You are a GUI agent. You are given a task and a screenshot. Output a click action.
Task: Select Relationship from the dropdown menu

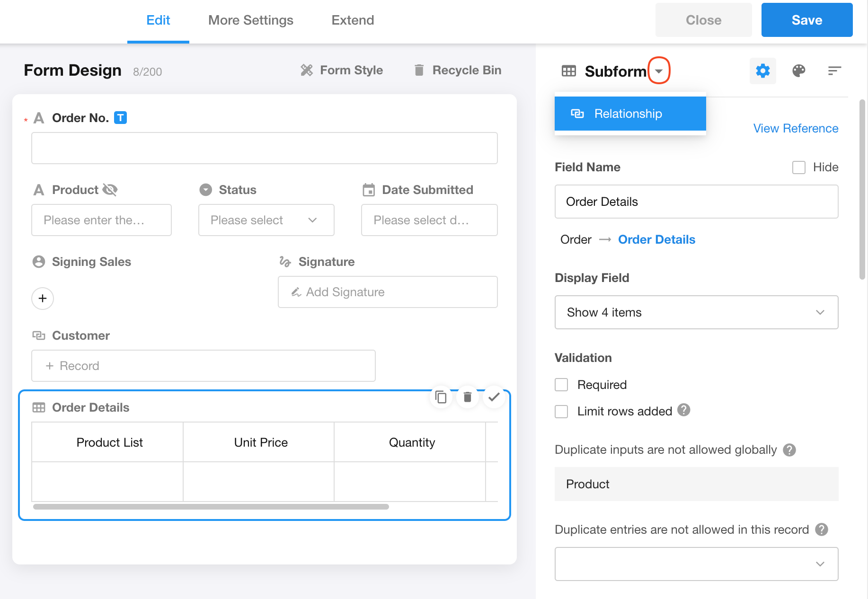(629, 114)
